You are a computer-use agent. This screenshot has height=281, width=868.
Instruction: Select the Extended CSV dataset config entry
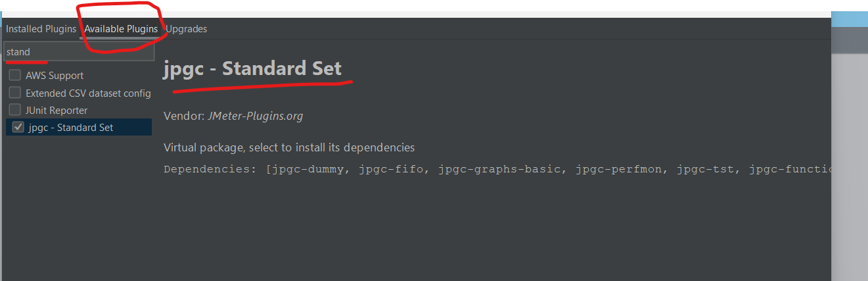coord(88,93)
